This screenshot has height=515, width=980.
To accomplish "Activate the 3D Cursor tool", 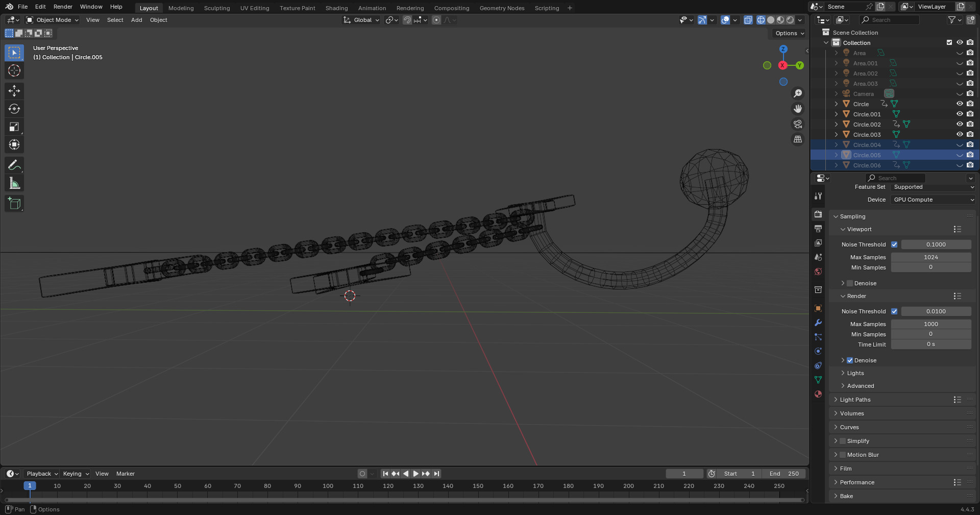I will [x=14, y=70].
